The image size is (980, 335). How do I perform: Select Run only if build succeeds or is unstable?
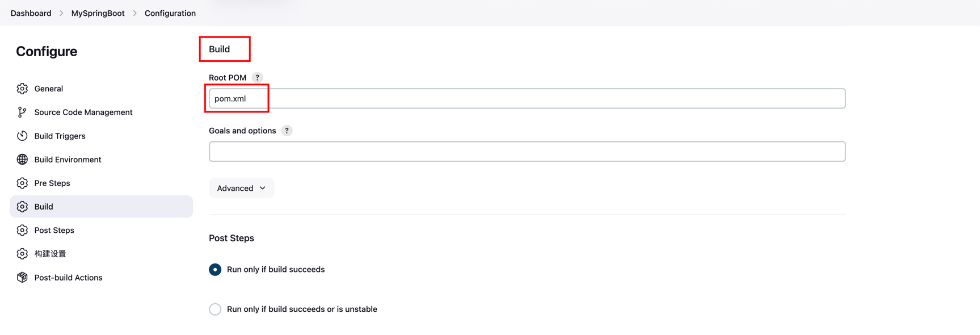click(215, 309)
